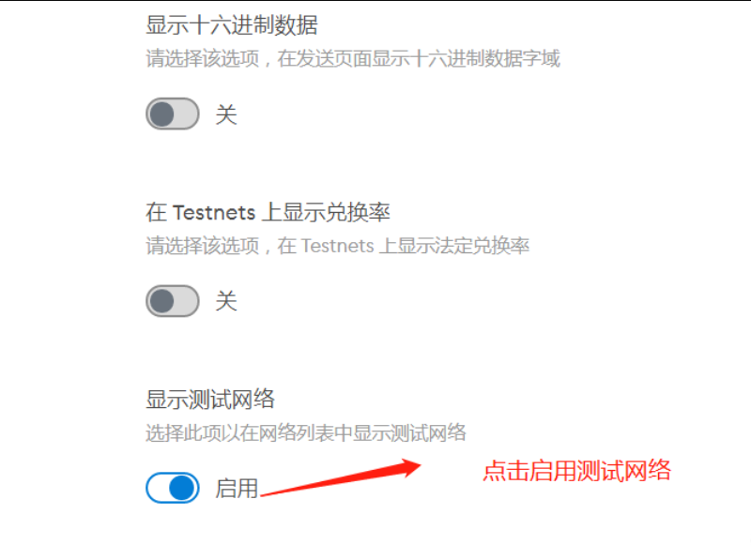Click the 启用 label beside the blue switch
Image resolution: width=751 pixels, height=560 pixels.
tap(237, 489)
